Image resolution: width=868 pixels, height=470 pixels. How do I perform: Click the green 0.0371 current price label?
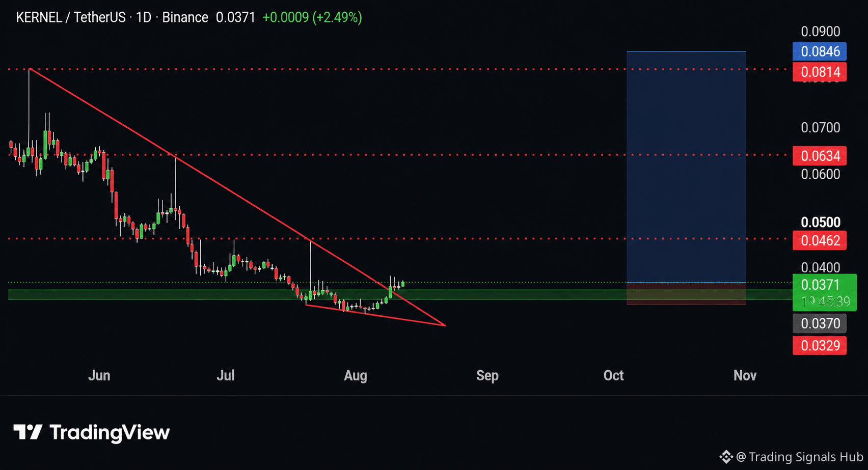[824, 292]
